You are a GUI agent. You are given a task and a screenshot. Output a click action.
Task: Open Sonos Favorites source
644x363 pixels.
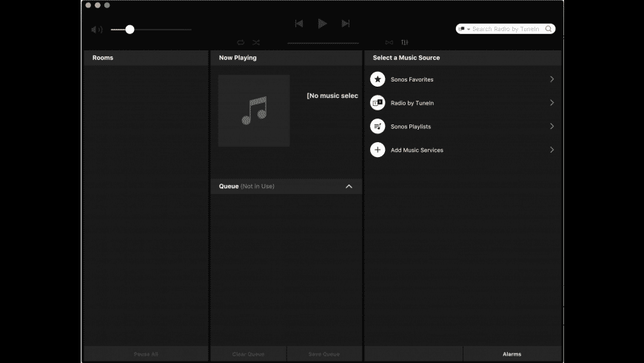(x=463, y=79)
